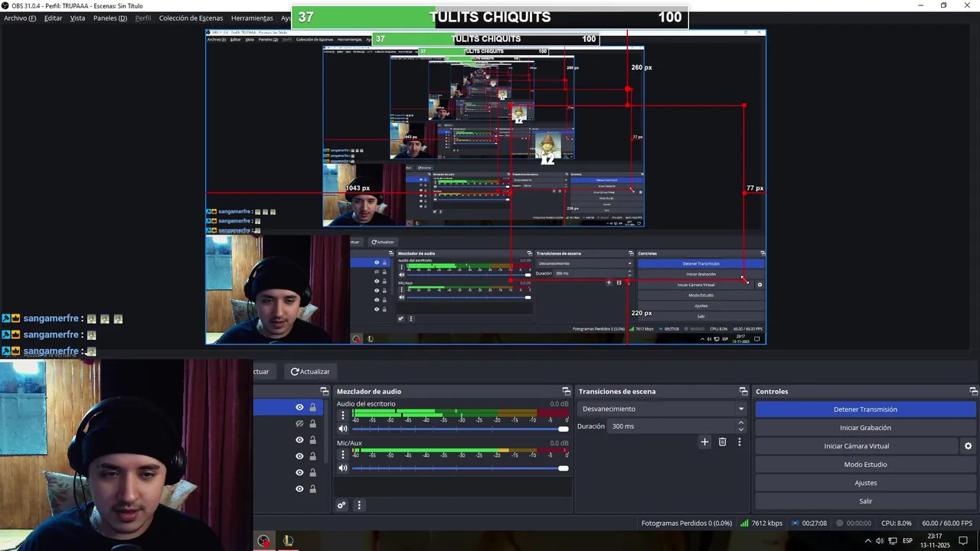
Task: Enable Modo Estudio
Action: (x=865, y=465)
